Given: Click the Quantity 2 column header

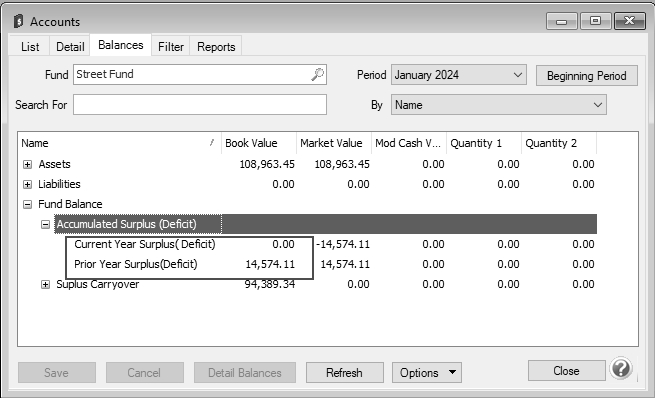Looking at the screenshot, I should coord(559,143).
